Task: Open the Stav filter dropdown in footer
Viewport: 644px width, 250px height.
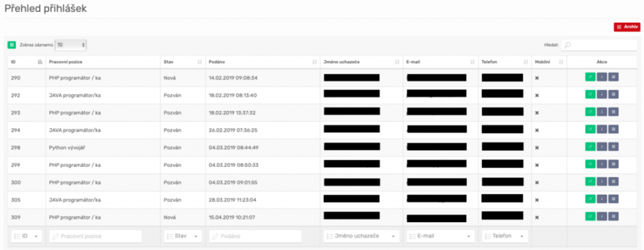Action: (182, 236)
